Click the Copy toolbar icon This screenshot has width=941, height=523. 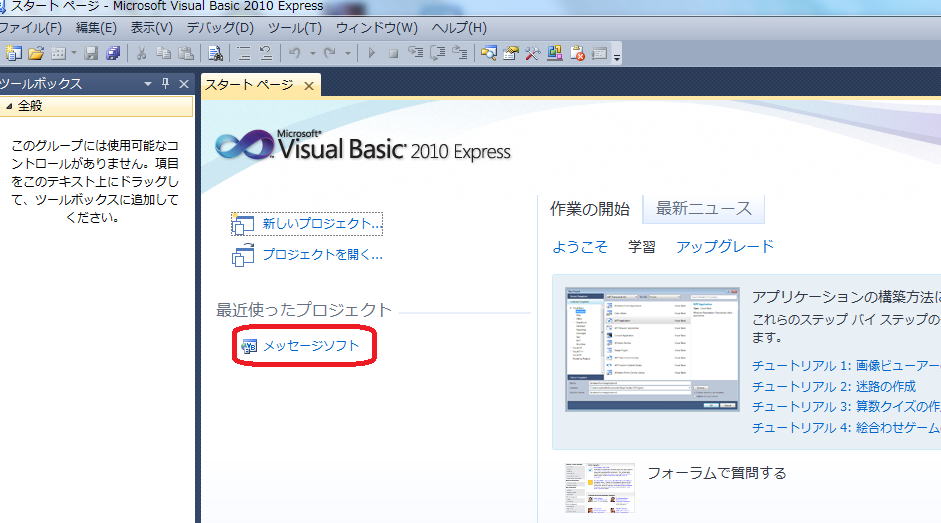coord(164,53)
